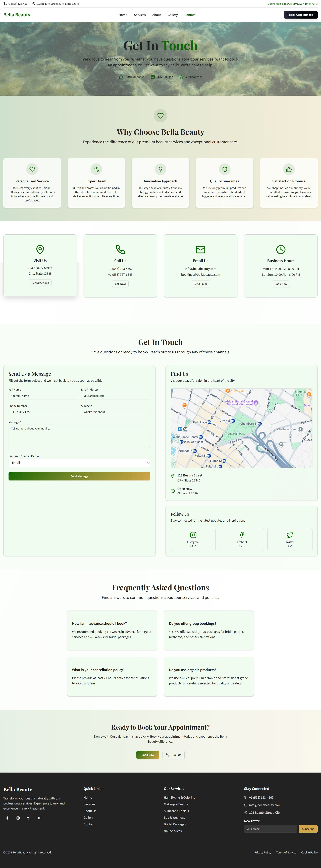This screenshot has height=868, width=321.
Task: Open Skincare & Facials footer link
Action: click(x=176, y=811)
